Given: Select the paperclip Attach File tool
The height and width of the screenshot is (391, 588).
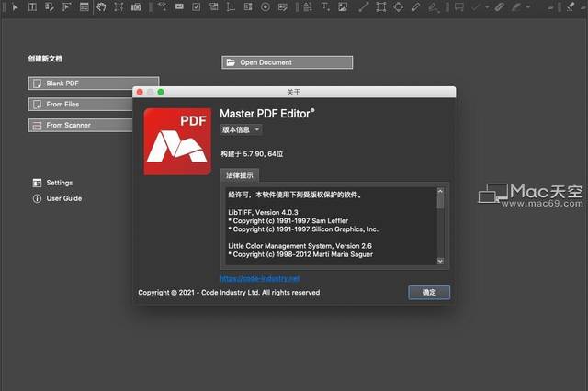Looking at the screenshot, I should (x=499, y=7).
